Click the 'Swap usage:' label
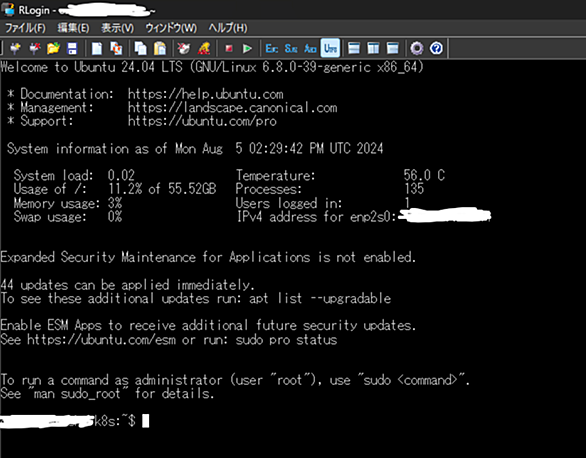 pyautogui.click(x=50, y=217)
